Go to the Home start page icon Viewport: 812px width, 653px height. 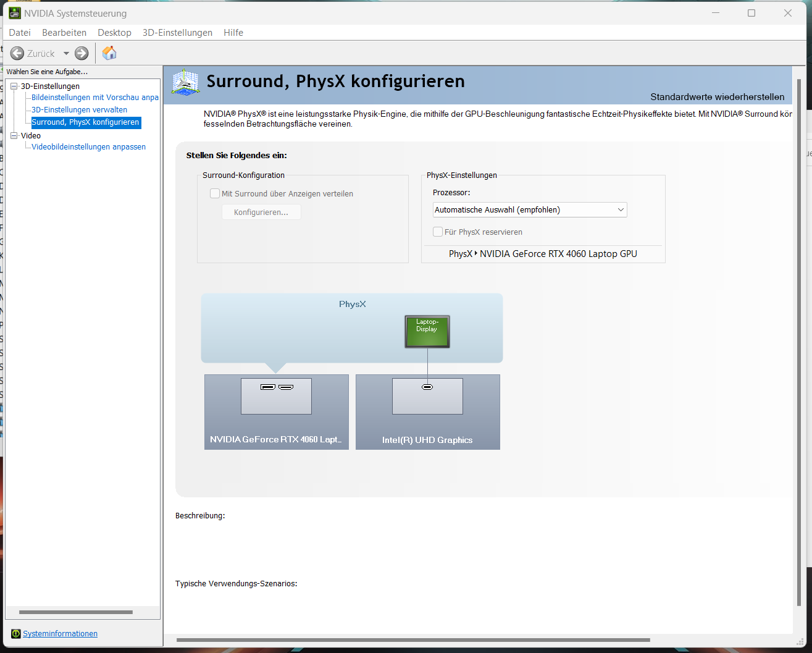109,53
